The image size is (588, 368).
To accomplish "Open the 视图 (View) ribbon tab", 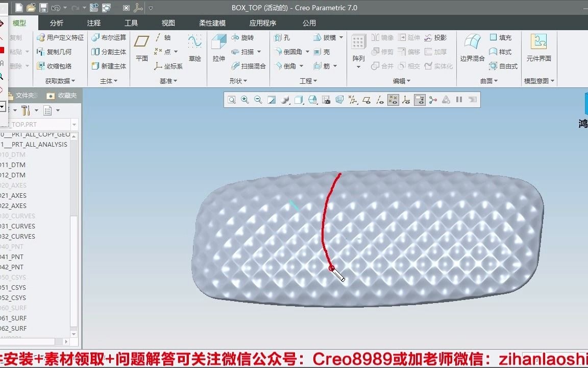I will pyautogui.click(x=167, y=22).
